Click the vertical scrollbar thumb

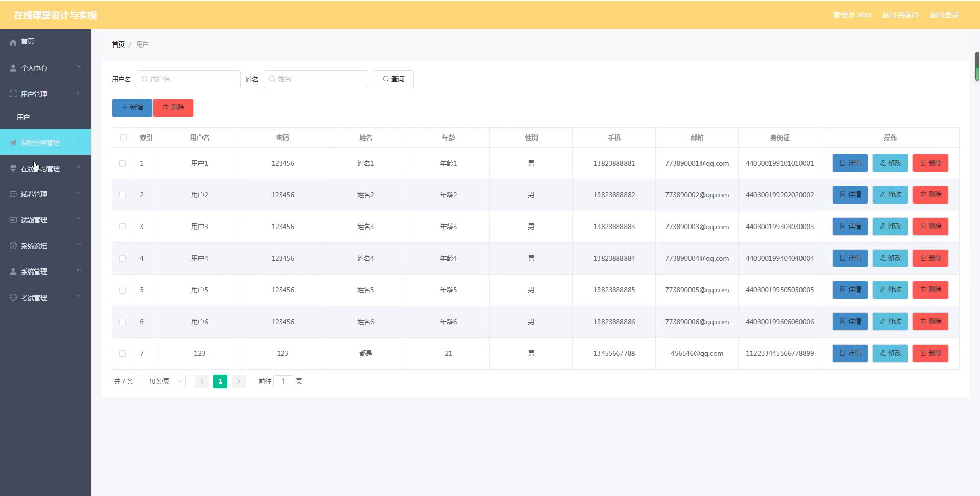[x=977, y=66]
